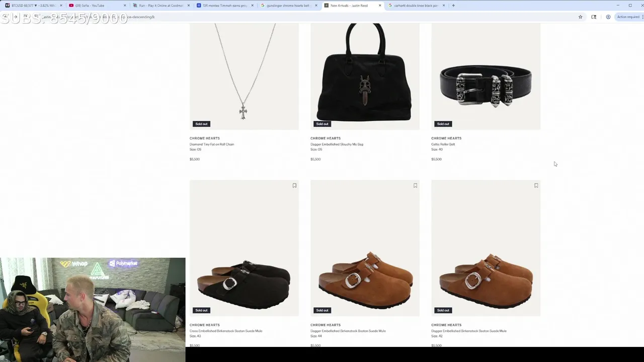Open the Chrome profile icon
The image size is (644, 362).
point(608,17)
